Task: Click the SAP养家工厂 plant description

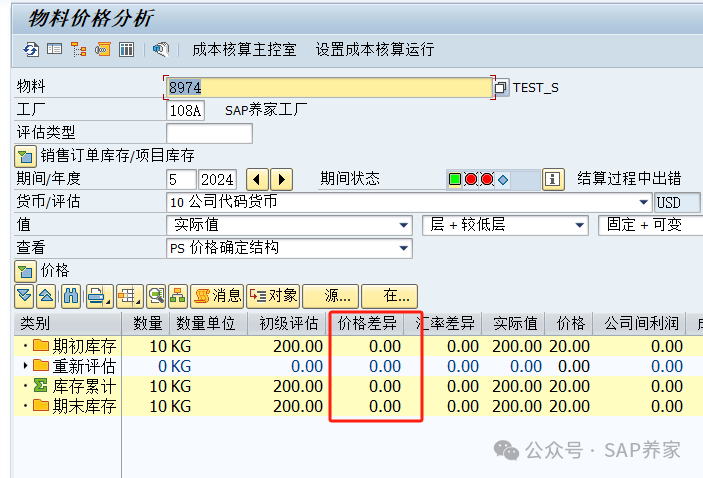Action: point(266,110)
